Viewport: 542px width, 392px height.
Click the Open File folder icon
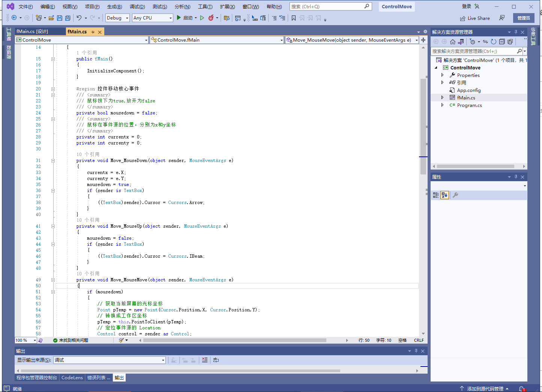(x=51, y=18)
